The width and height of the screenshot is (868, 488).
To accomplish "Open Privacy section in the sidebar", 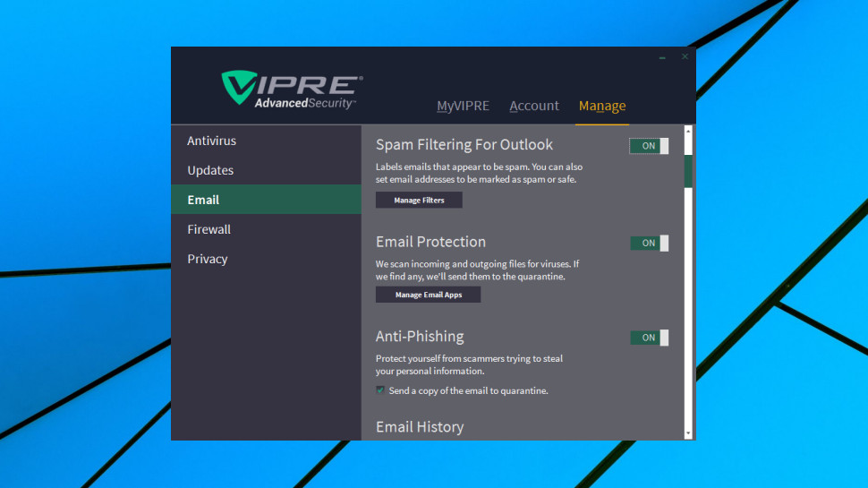I will pos(267,259).
